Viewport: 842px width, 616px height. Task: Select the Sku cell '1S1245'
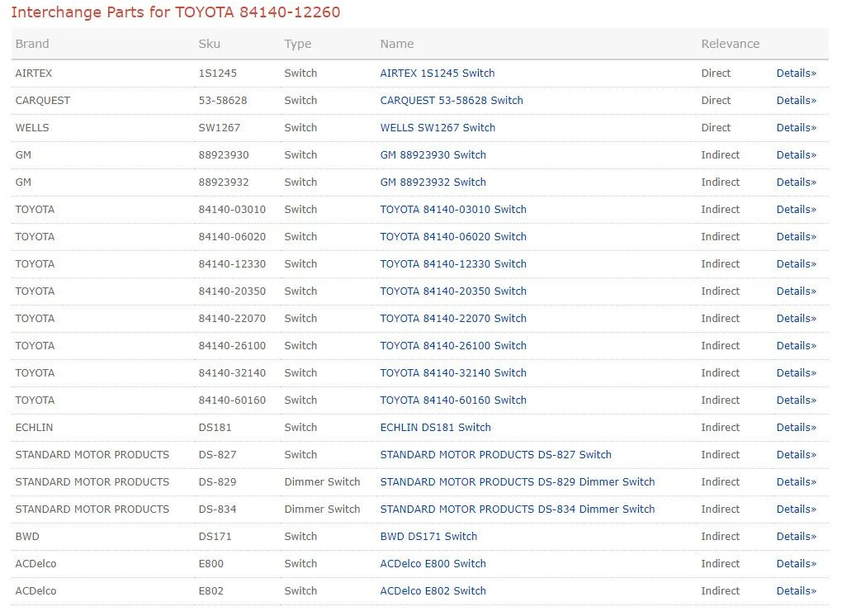click(217, 73)
